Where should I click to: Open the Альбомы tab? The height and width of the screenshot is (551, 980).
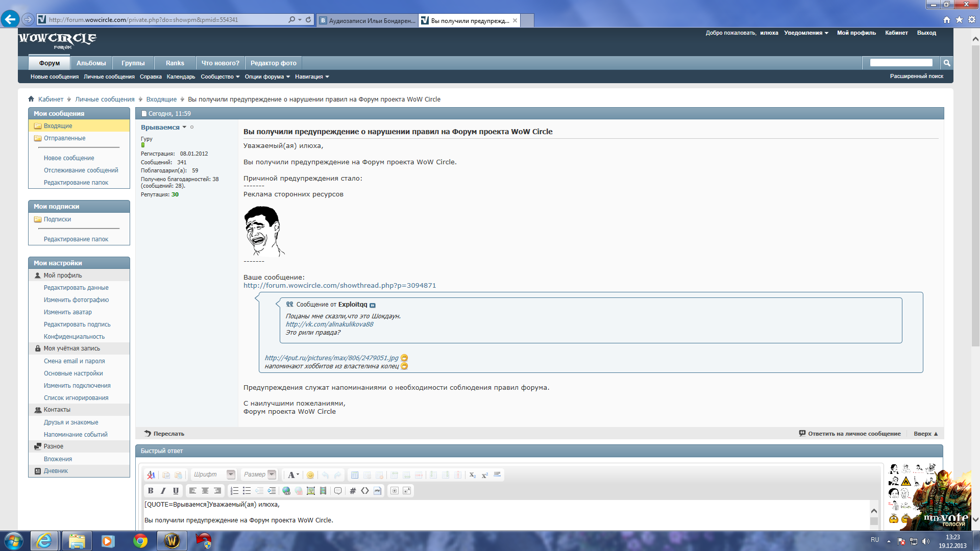coord(91,63)
